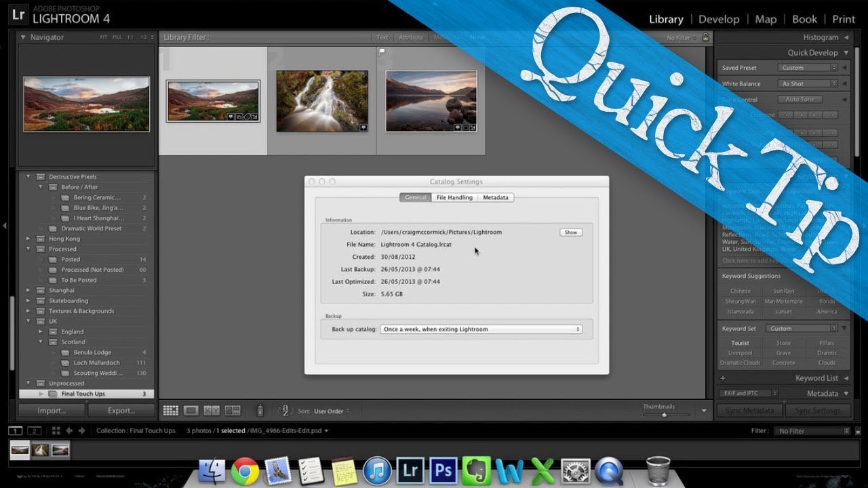
Task: Open EXIF and IPTC metadata dropdown
Action: [749, 393]
